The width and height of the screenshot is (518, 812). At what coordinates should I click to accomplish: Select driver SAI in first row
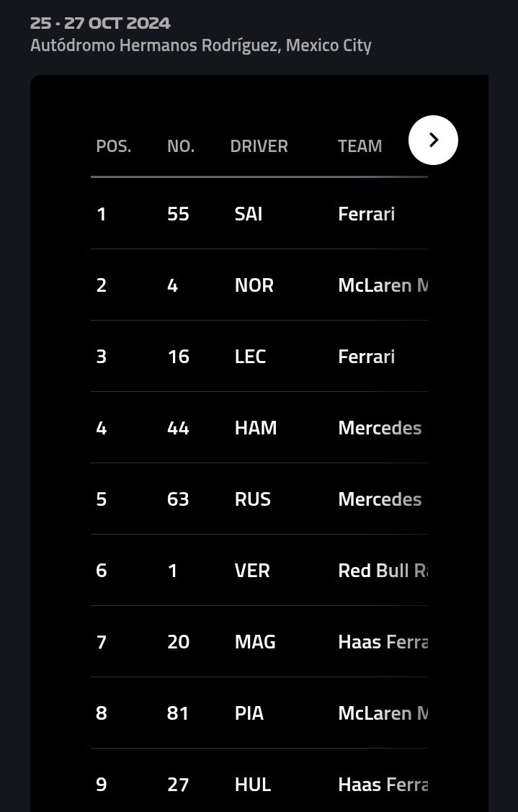click(x=249, y=214)
